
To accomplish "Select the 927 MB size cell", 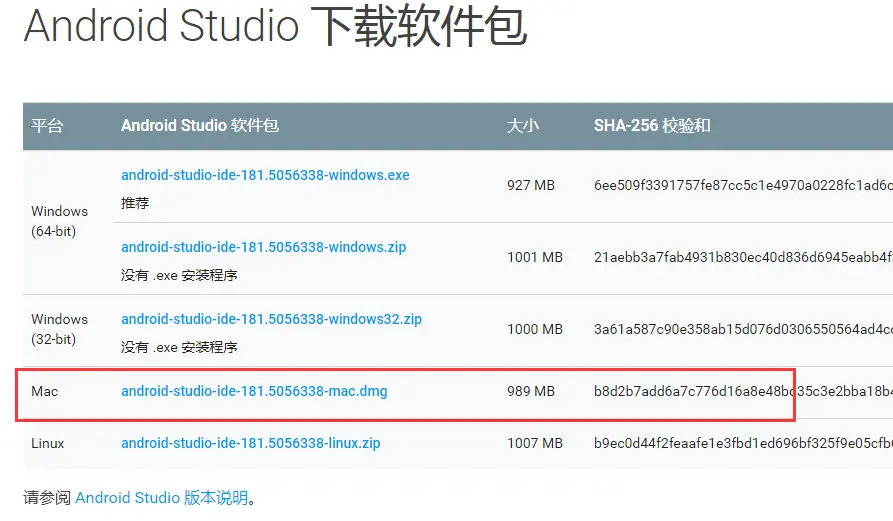I will (x=531, y=185).
